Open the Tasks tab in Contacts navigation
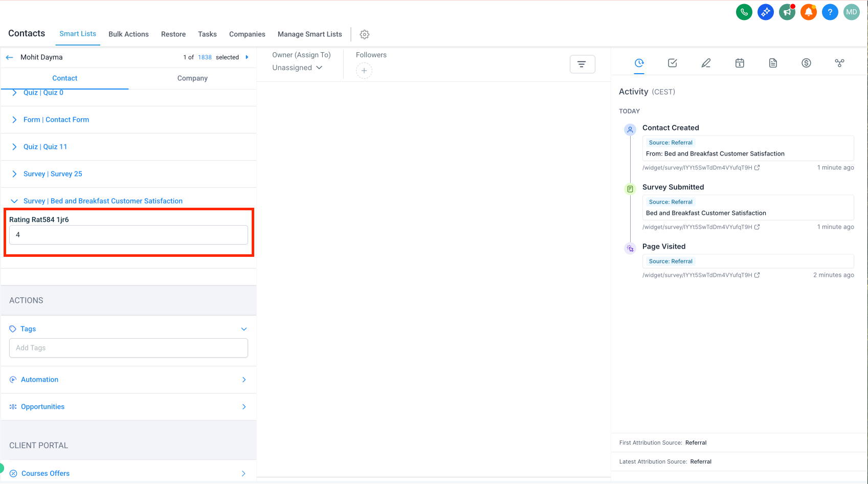Image resolution: width=868 pixels, height=484 pixels. [207, 34]
